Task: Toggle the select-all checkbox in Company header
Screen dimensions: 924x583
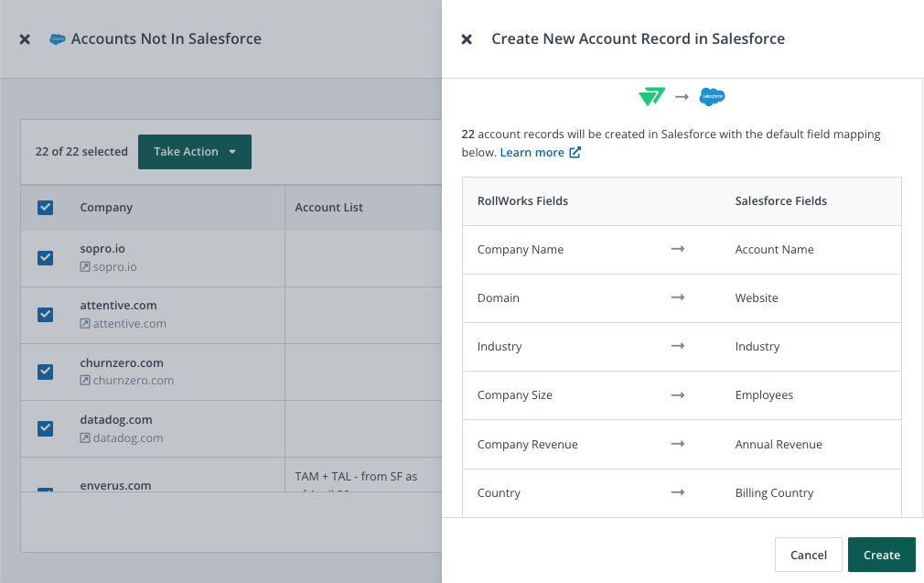Action: (x=46, y=208)
